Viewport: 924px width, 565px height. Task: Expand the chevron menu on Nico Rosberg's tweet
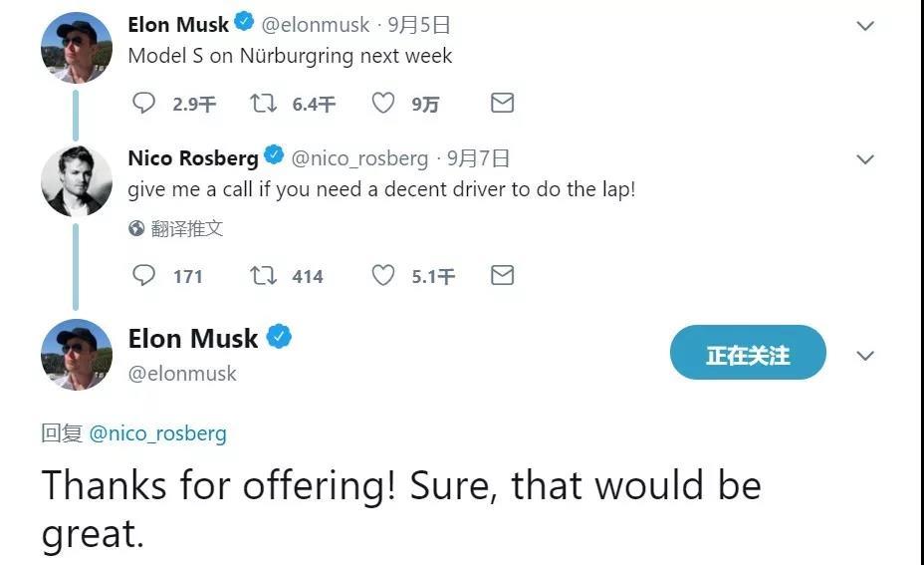(865, 159)
